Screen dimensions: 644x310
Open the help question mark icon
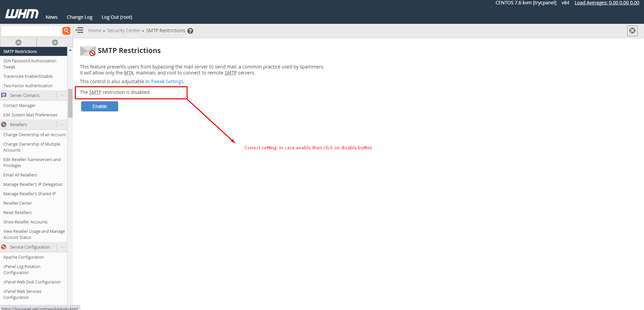[x=190, y=31]
